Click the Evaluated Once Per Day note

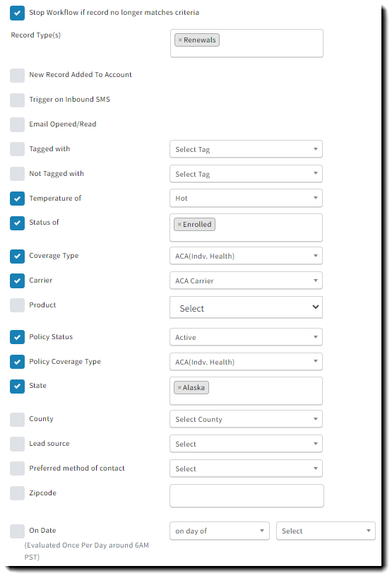coord(87,551)
